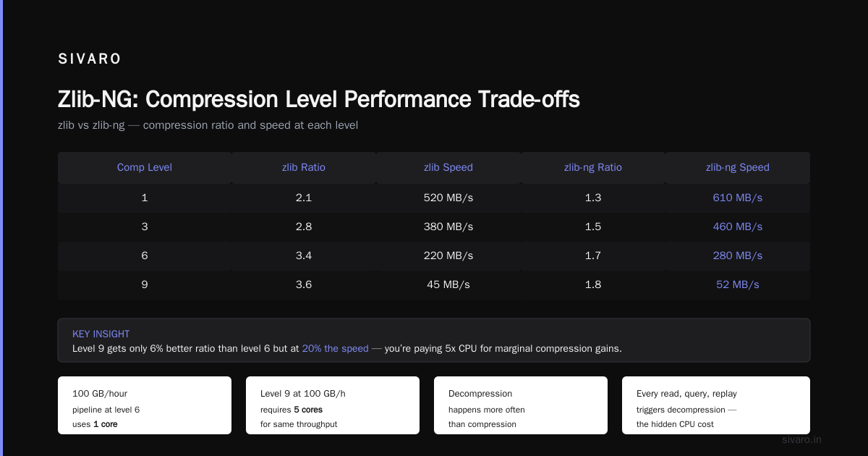The width and height of the screenshot is (868, 456).
Task: Select the compression level 9 row
Action: click(434, 284)
